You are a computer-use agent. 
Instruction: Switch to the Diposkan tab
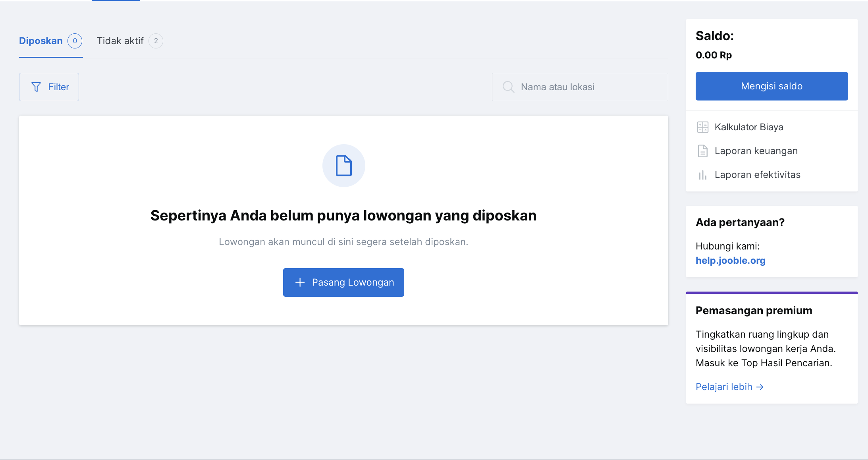tap(41, 41)
